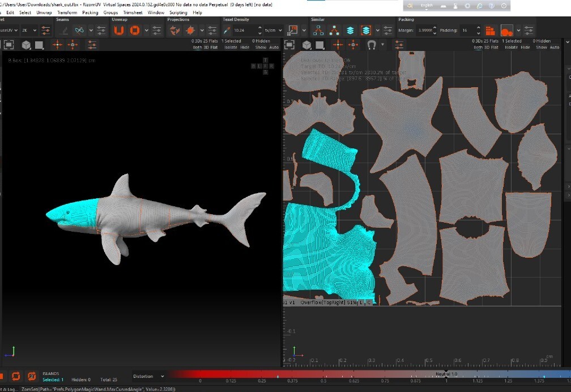Screen dimensions: 571x392
Task: Open the 2K map resolution dropdown
Action: click(28, 30)
